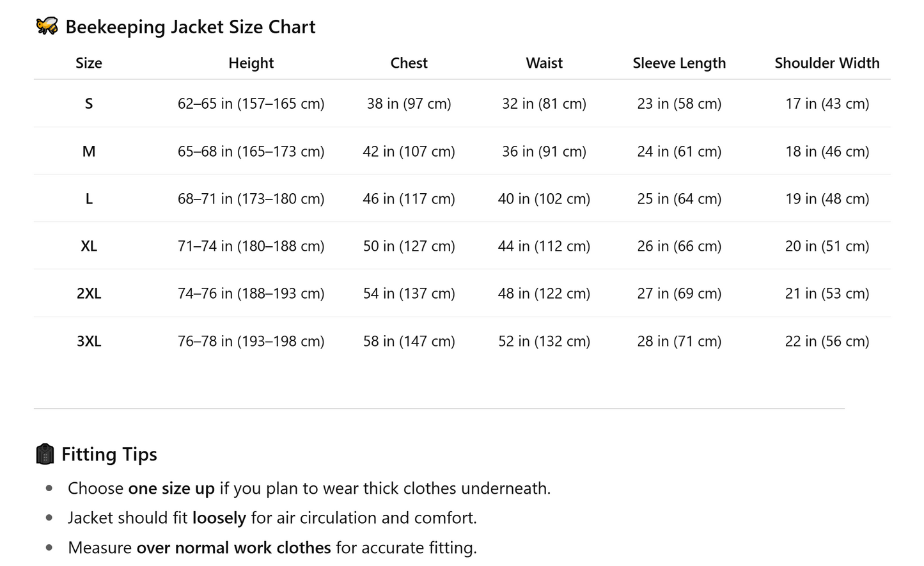Click the bold 'over normal work clothes' text
This screenshot has height=566, width=924.
(233, 548)
